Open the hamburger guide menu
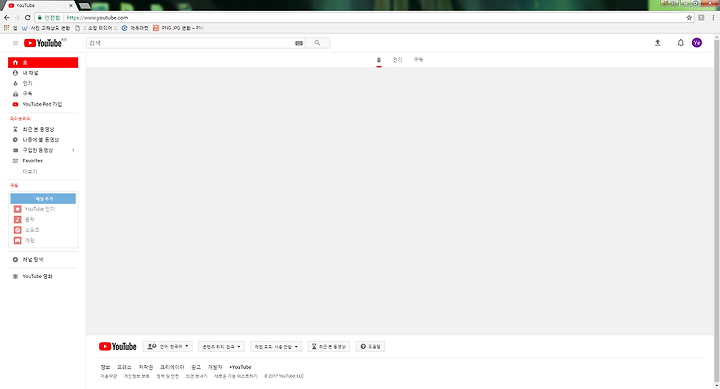 15,43
